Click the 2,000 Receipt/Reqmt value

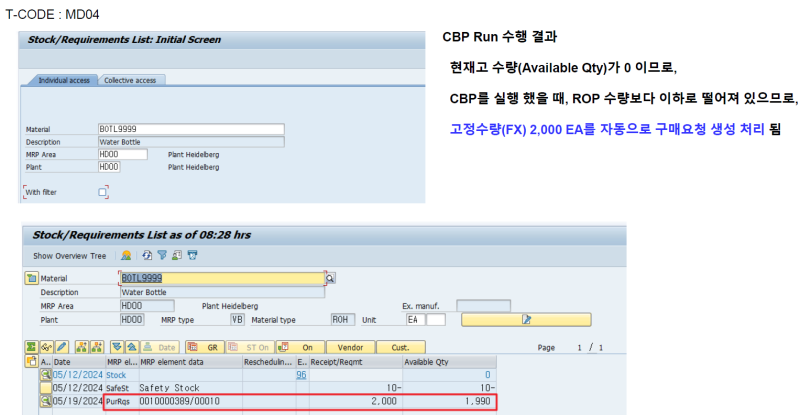pyautogui.click(x=384, y=401)
